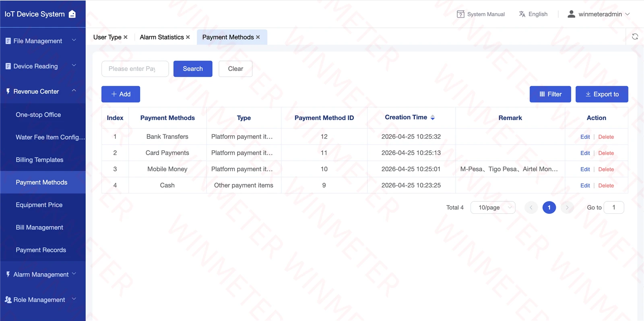Screen dimensions: 644x321
Task: Open One-stop Office in sidebar
Action: coord(43,115)
